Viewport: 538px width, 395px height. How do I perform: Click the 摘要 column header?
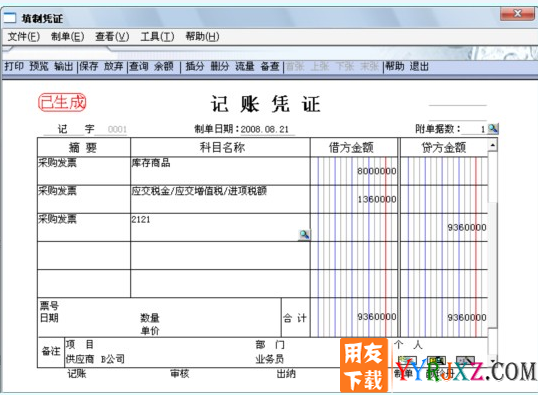[83, 148]
